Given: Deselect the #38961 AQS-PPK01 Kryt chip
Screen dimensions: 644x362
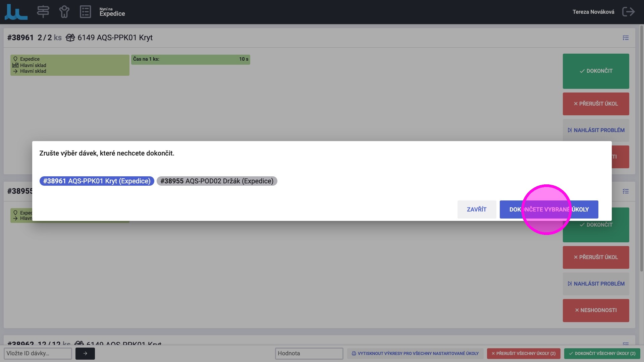Looking at the screenshot, I should coord(97,181).
